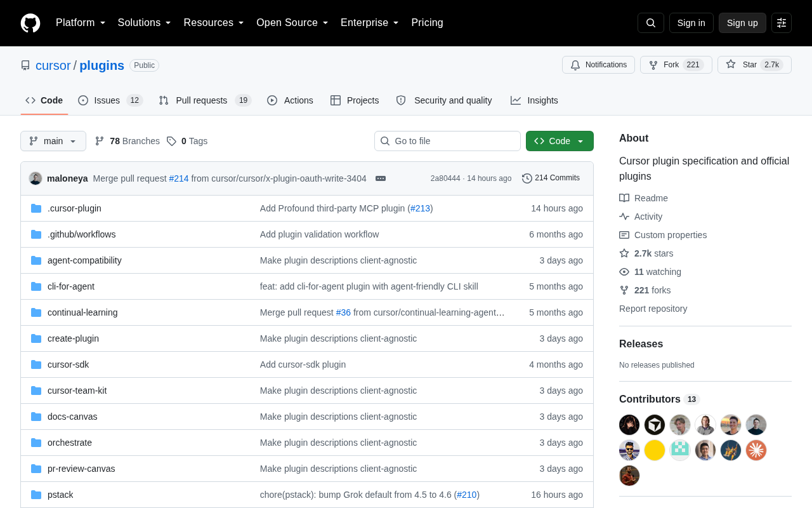Fork the repository with Fork button
Screen dimensions: 812x508
point(676,65)
